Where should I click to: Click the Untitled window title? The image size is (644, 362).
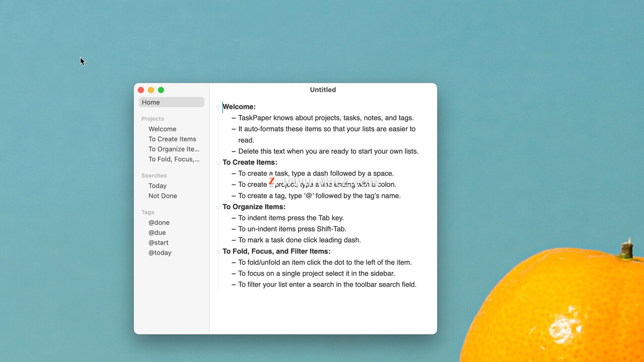tap(323, 90)
